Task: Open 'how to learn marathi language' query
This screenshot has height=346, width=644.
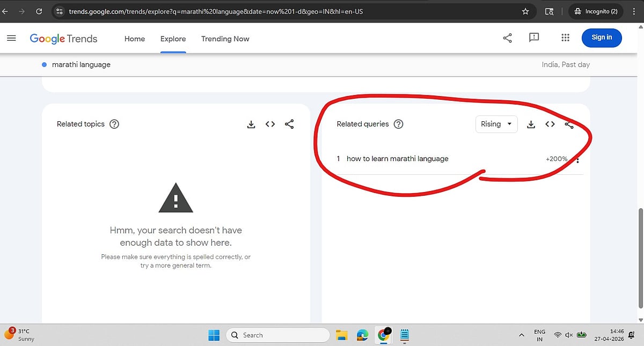Action: 397,159
